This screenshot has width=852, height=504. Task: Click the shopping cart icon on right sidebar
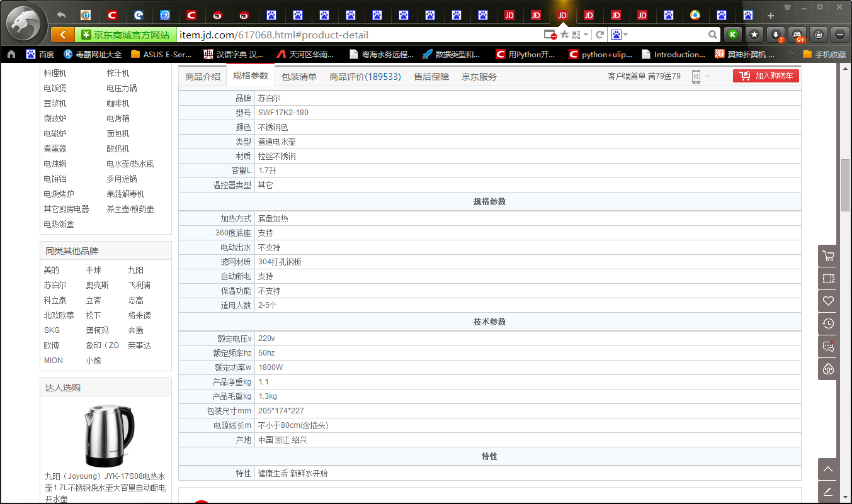tap(828, 256)
